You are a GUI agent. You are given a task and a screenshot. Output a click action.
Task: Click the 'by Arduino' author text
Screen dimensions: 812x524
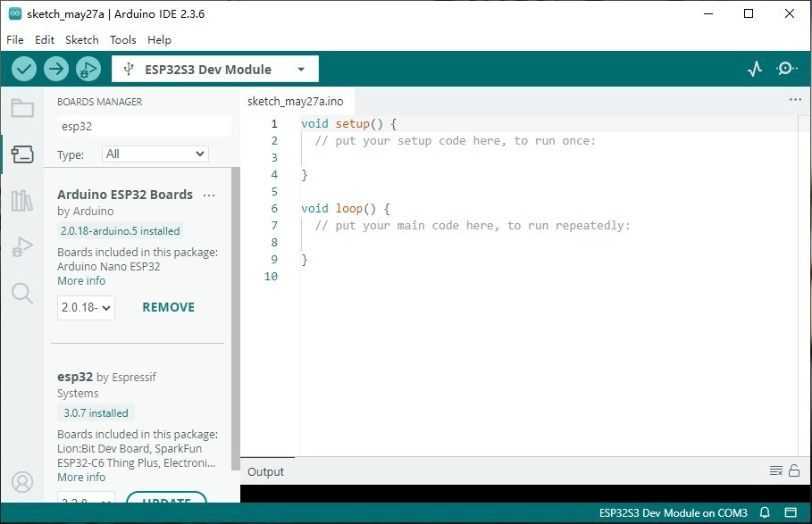click(86, 211)
